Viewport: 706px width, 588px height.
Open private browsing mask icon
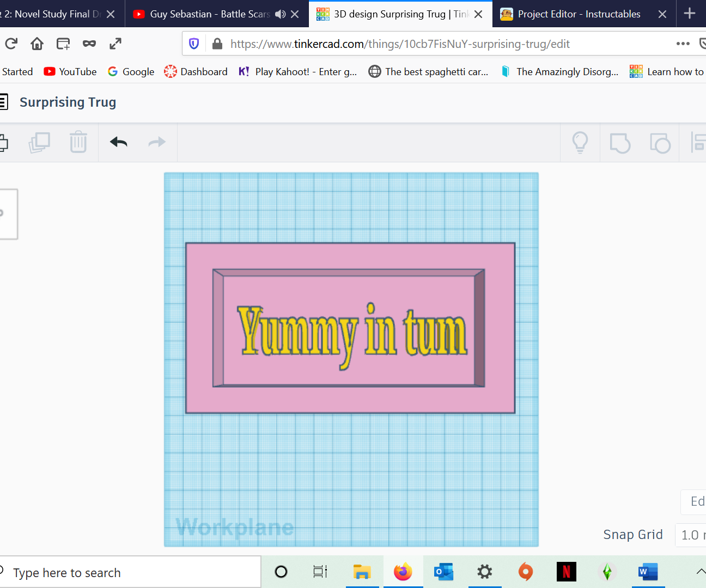89,44
